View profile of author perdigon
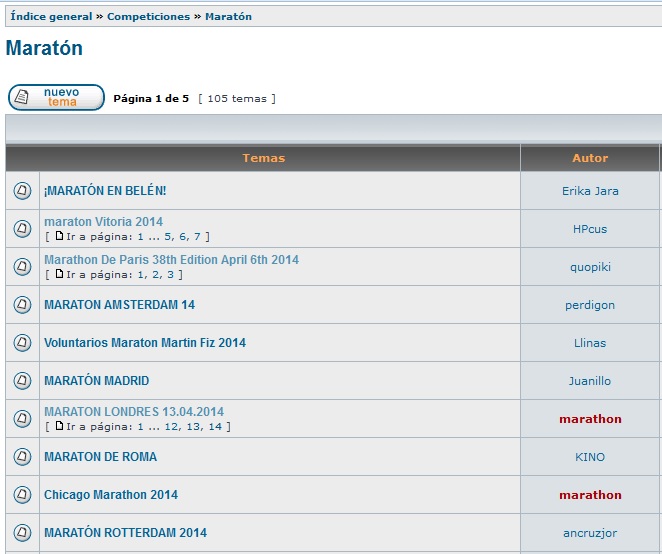The height and width of the screenshot is (554, 662). [590, 305]
